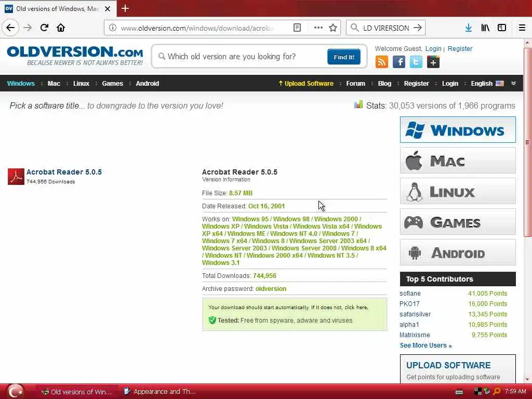Click Register in the black nav bar

click(416, 84)
